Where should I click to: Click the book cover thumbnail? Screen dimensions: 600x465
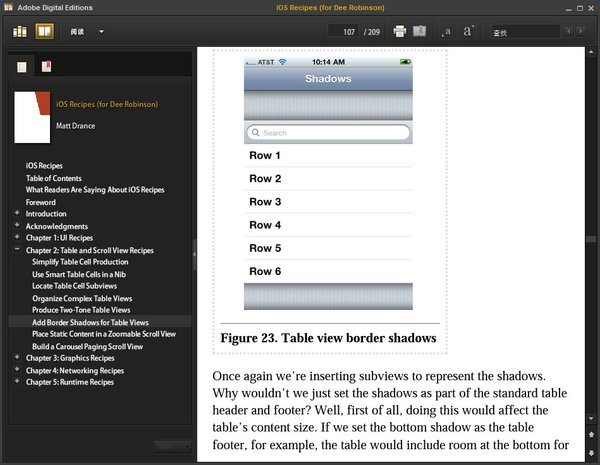(x=32, y=117)
